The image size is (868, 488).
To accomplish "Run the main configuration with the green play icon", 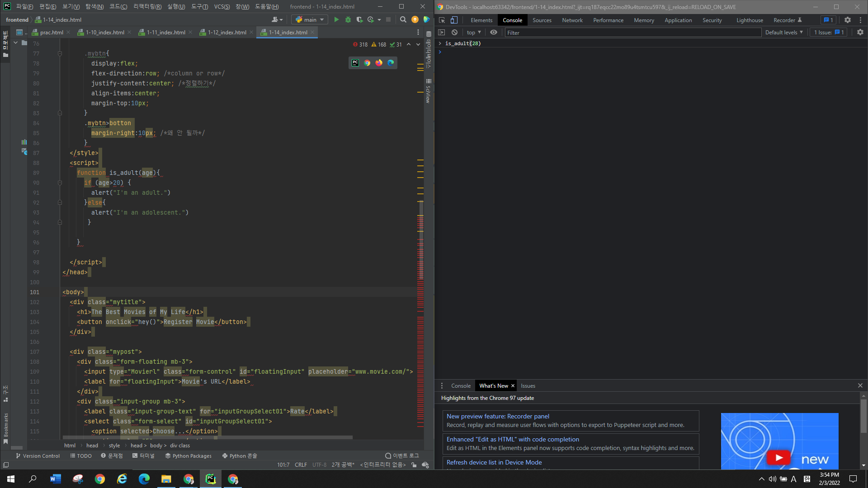I will tap(336, 19).
